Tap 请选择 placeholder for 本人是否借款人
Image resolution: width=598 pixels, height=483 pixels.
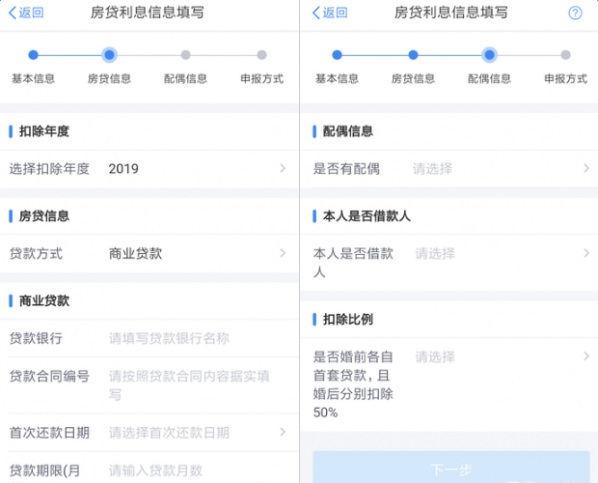click(x=435, y=253)
